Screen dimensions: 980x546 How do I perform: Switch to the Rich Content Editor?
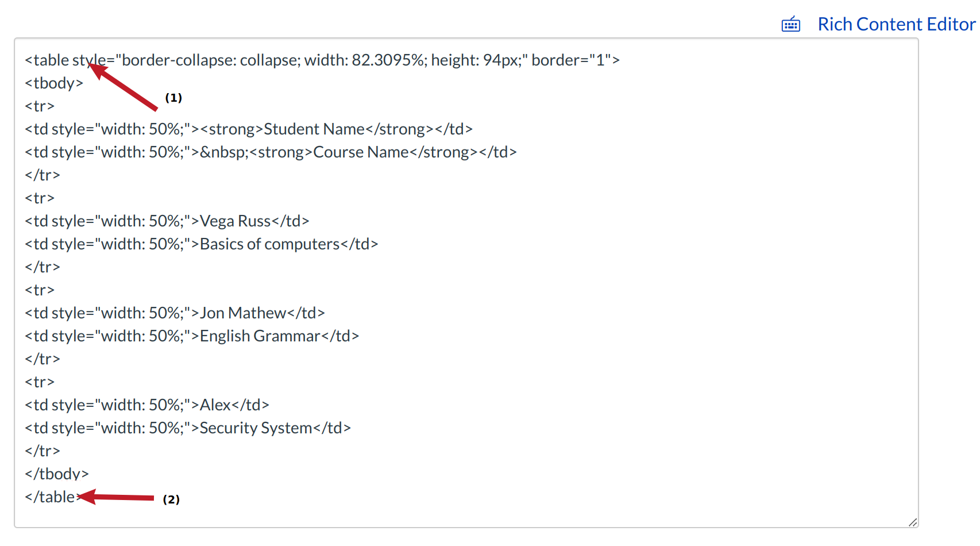(x=896, y=24)
